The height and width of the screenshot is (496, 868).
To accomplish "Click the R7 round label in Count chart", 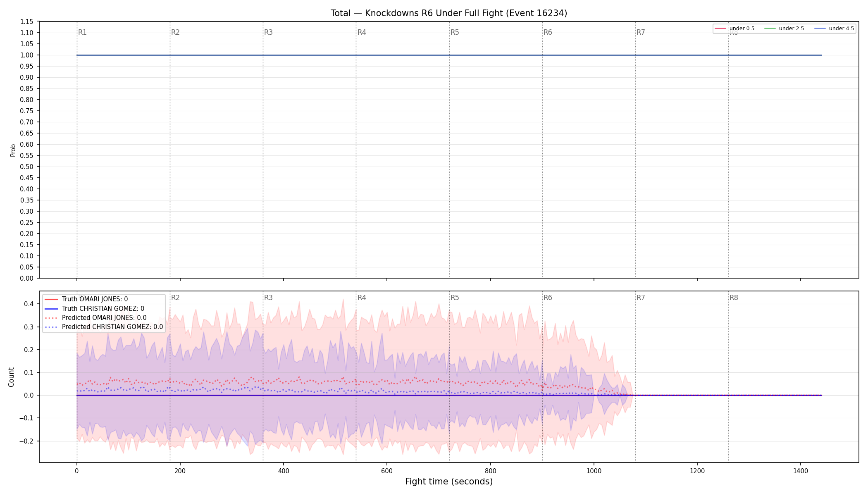I will pyautogui.click(x=641, y=298).
